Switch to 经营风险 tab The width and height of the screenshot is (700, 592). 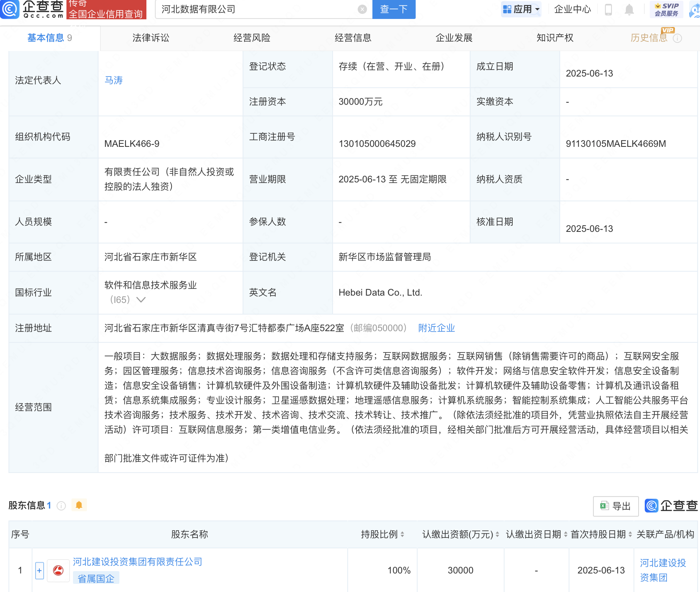[x=252, y=38]
